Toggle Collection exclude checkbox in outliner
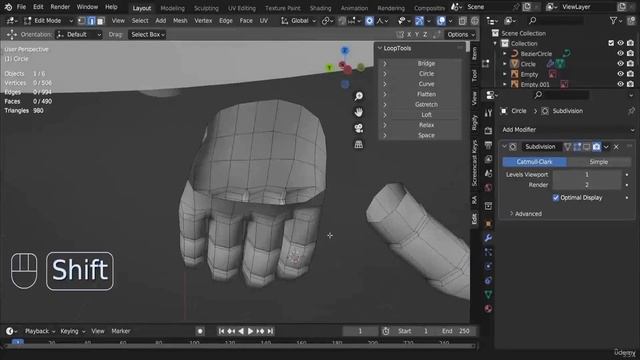This screenshot has width=640, height=360. click(x=611, y=43)
